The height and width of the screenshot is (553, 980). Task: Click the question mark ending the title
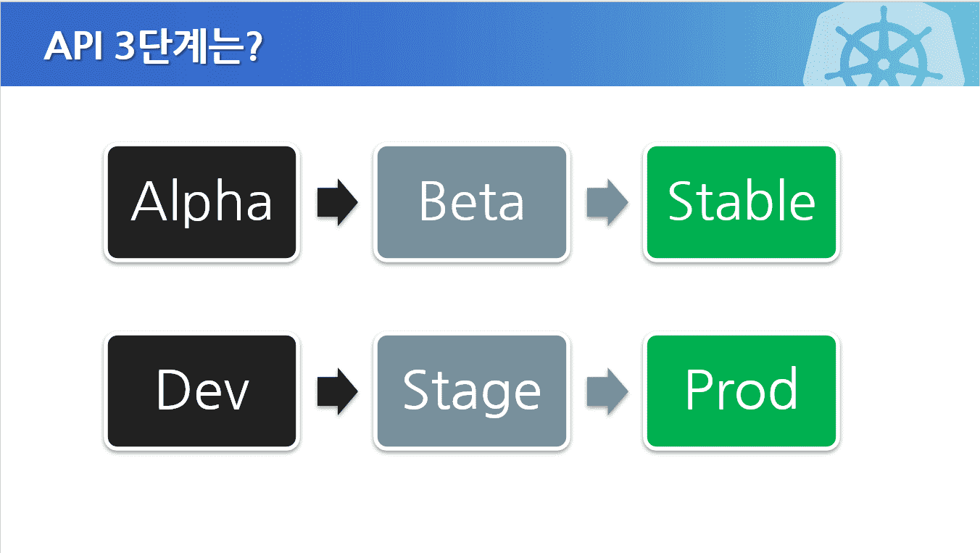point(254,48)
